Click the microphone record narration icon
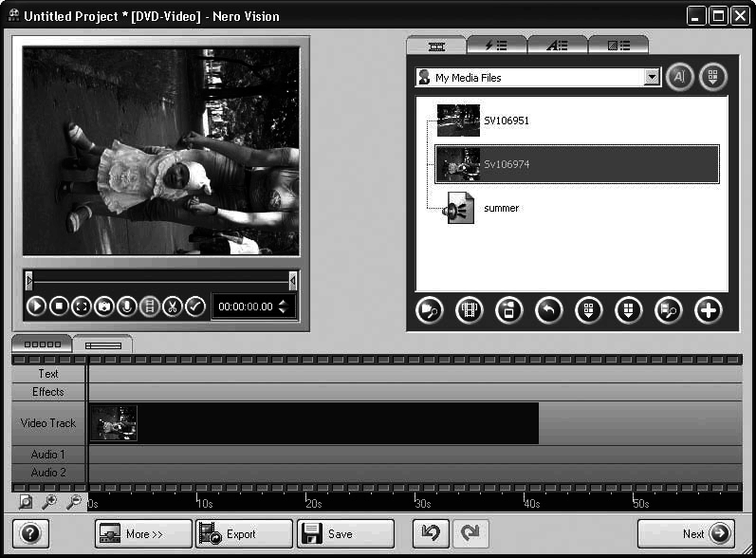This screenshot has height=558, width=756. pos(127,307)
